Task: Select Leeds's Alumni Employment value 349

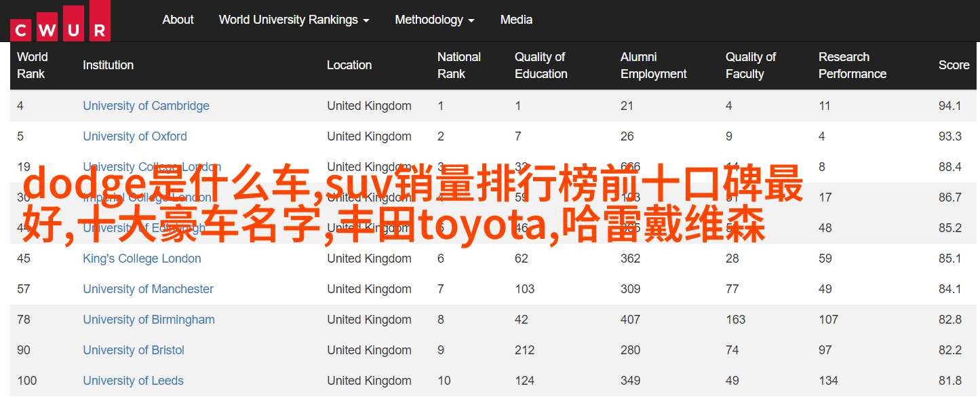Action: pos(631,381)
